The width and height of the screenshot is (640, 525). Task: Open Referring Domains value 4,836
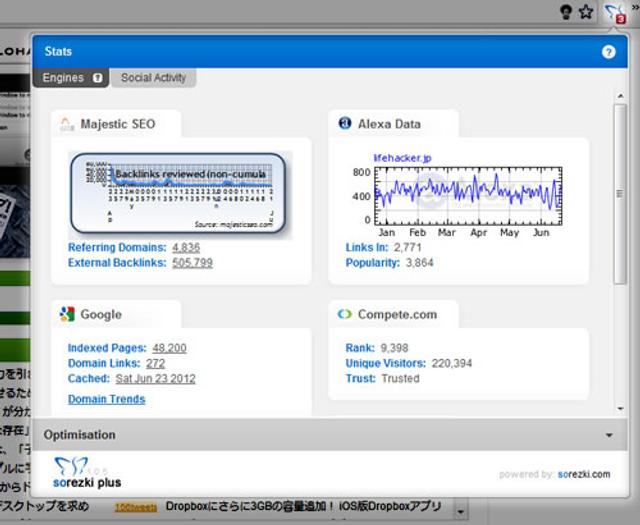186,247
